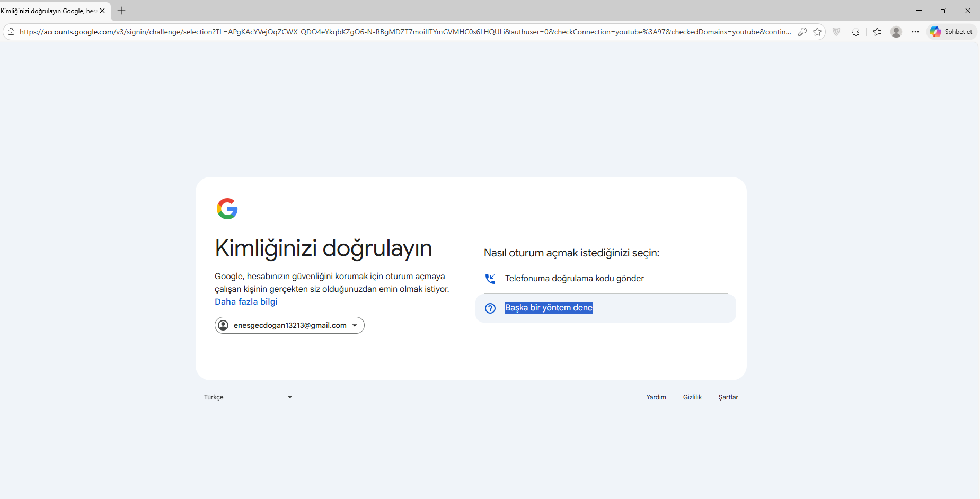This screenshot has width=980, height=499.
Task: Open the Favorites list icon
Action: point(877,32)
